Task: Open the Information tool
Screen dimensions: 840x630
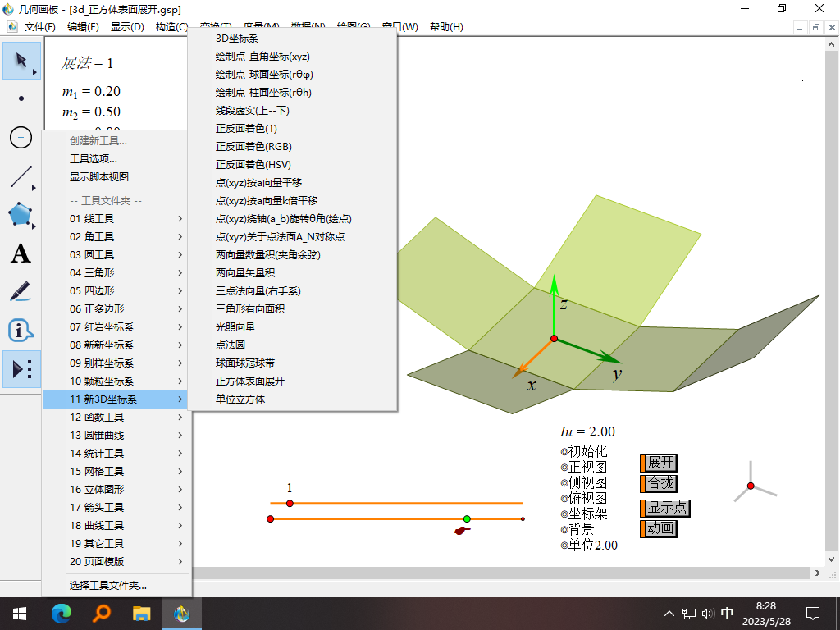Action: coord(21,331)
